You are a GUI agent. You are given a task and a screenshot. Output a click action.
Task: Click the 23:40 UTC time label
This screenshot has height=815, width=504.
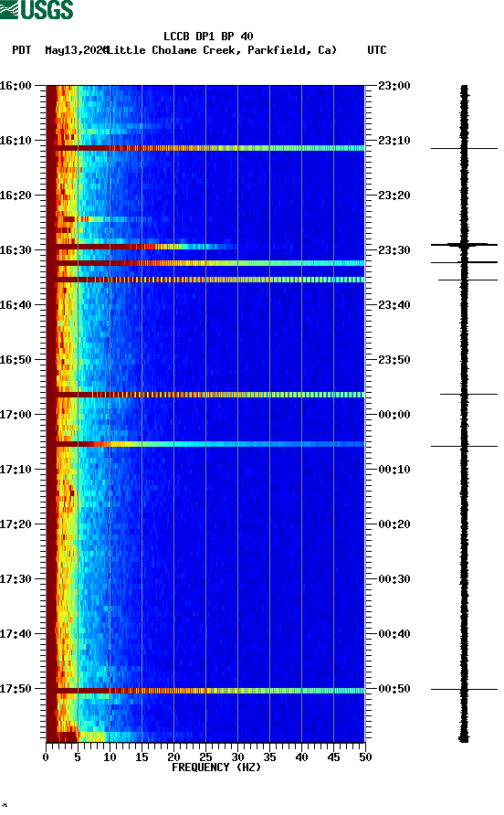click(x=394, y=305)
